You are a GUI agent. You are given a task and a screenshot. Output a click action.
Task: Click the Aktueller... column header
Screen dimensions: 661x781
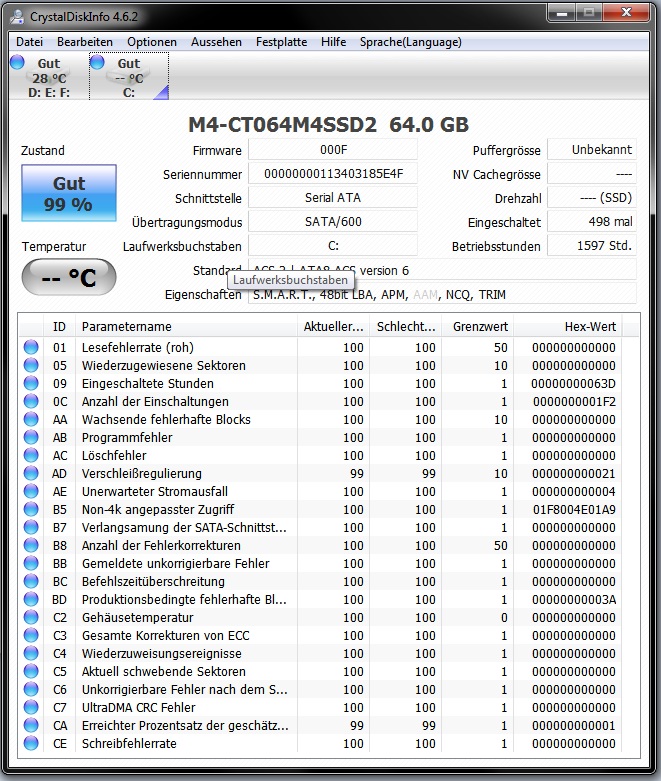(x=333, y=326)
